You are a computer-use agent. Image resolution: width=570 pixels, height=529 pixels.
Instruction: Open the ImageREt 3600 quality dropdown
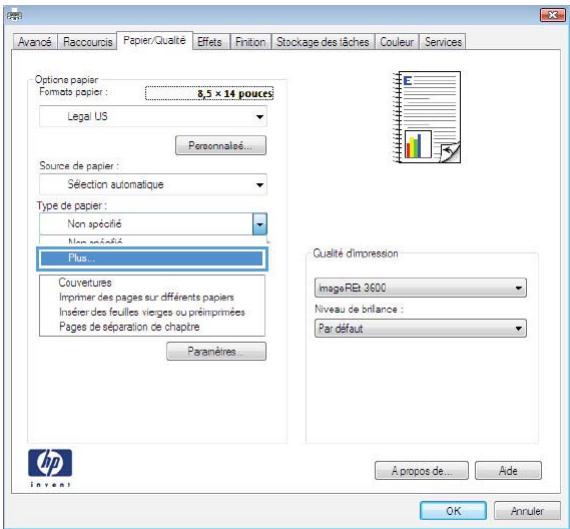420,288
